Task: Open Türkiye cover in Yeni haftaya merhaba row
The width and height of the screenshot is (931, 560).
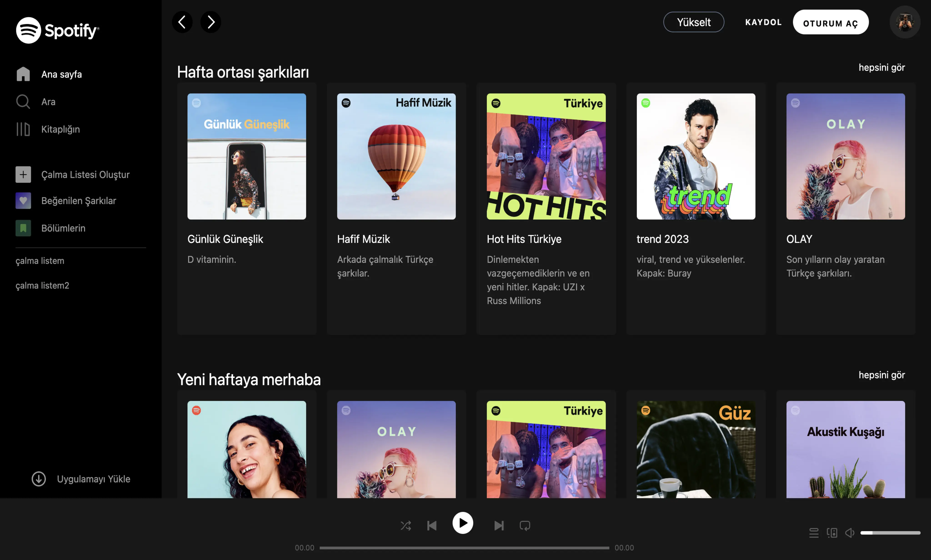Action: [x=546, y=449]
